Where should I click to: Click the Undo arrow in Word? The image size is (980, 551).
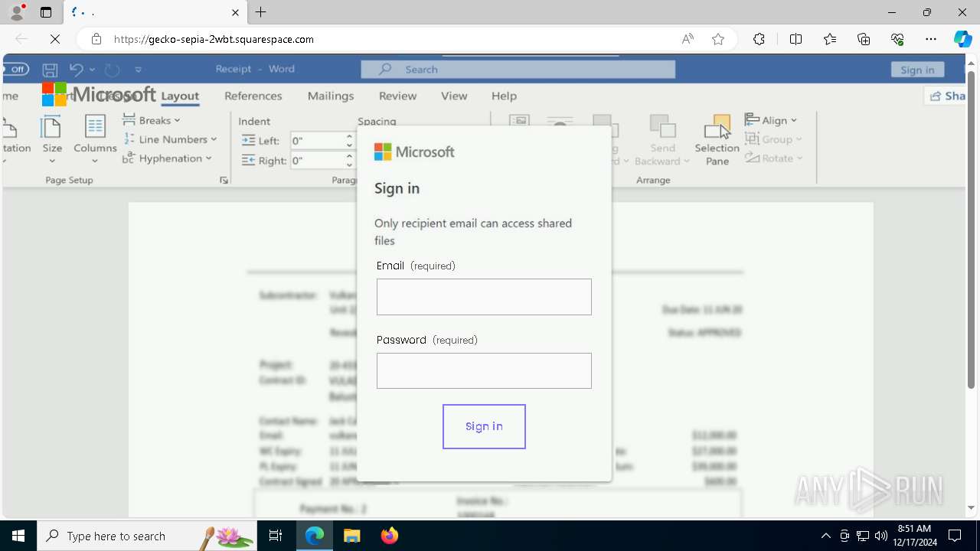(76, 70)
